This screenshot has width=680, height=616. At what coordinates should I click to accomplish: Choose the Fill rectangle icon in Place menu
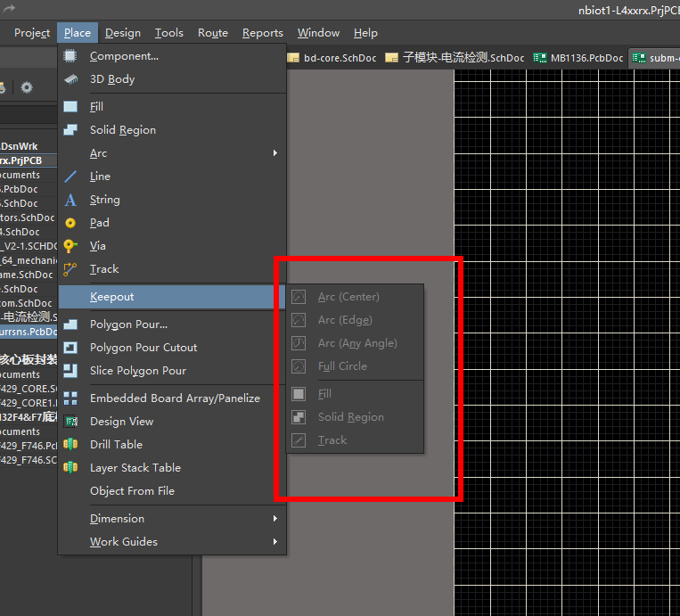(x=70, y=107)
